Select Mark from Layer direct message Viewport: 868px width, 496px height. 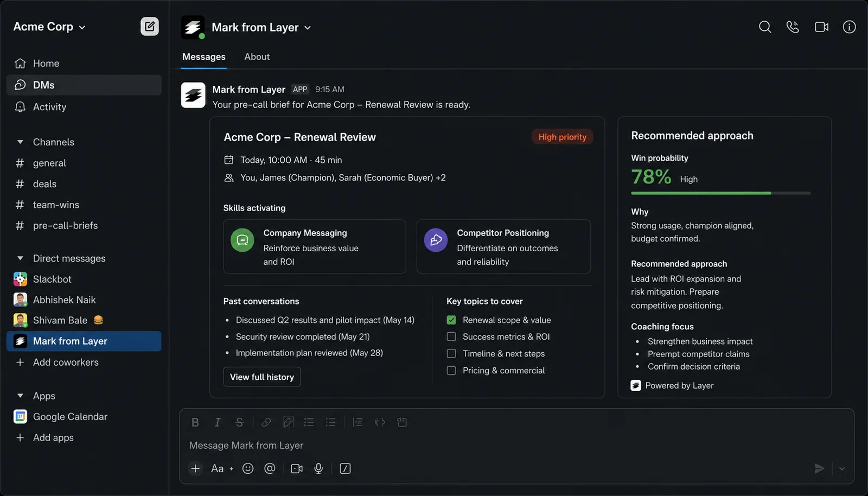[x=84, y=341]
